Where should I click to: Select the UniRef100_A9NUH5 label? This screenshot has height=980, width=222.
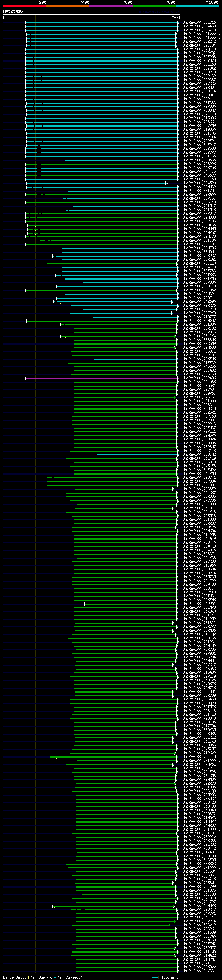(199, 229)
